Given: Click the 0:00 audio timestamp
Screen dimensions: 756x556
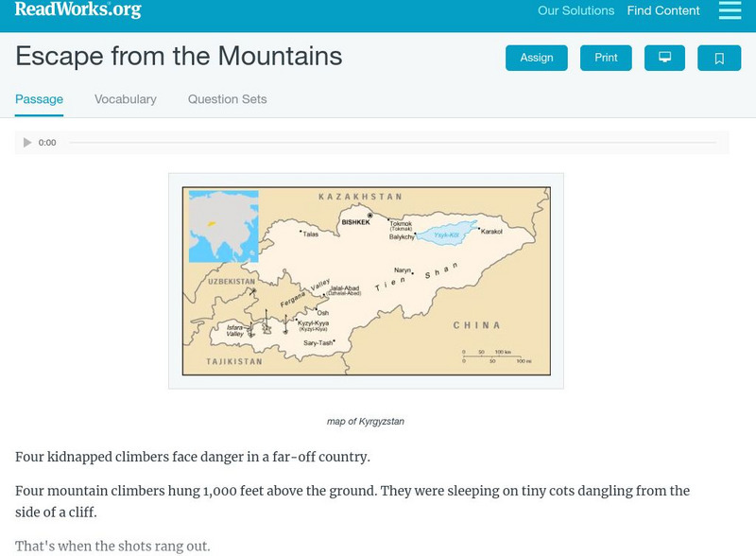Looking at the screenshot, I should (x=45, y=143).
